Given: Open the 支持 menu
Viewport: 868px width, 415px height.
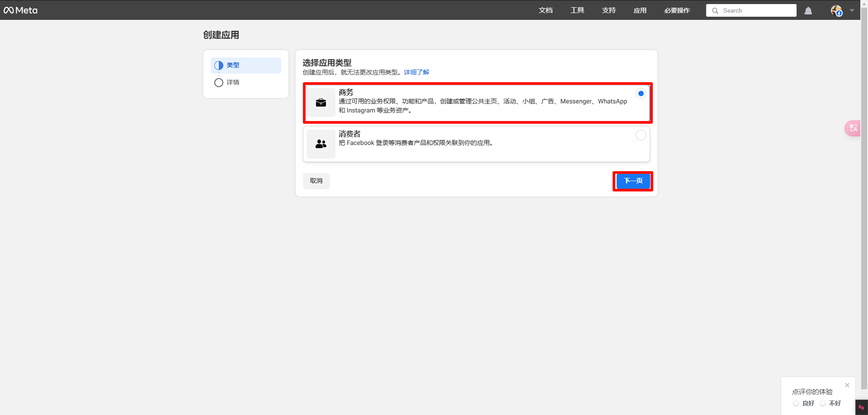Looking at the screenshot, I should point(609,10).
